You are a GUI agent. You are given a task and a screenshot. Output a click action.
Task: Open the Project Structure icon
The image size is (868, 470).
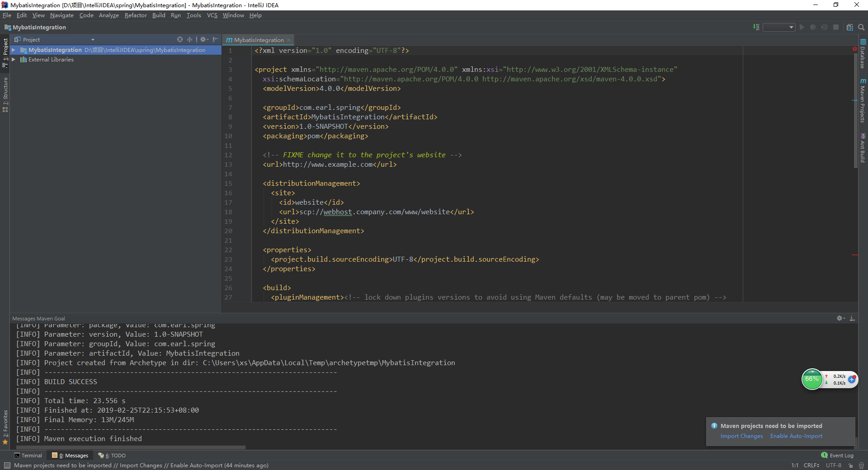[x=850, y=27]
